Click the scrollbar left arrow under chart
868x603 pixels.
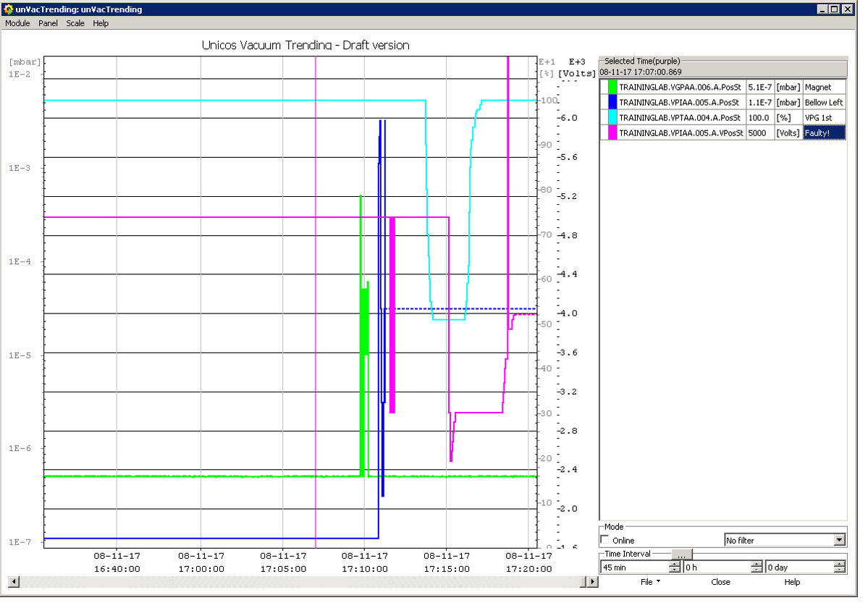(x=12, y=582)
